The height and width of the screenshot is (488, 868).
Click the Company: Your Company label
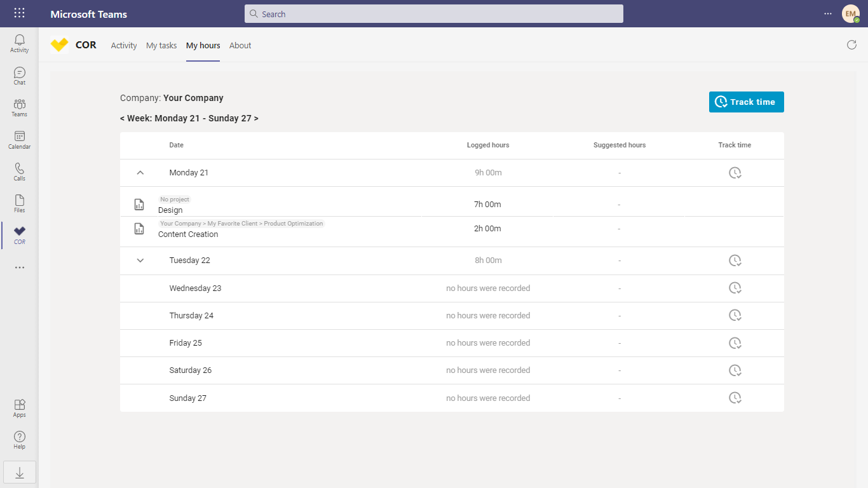click(172, 98)
